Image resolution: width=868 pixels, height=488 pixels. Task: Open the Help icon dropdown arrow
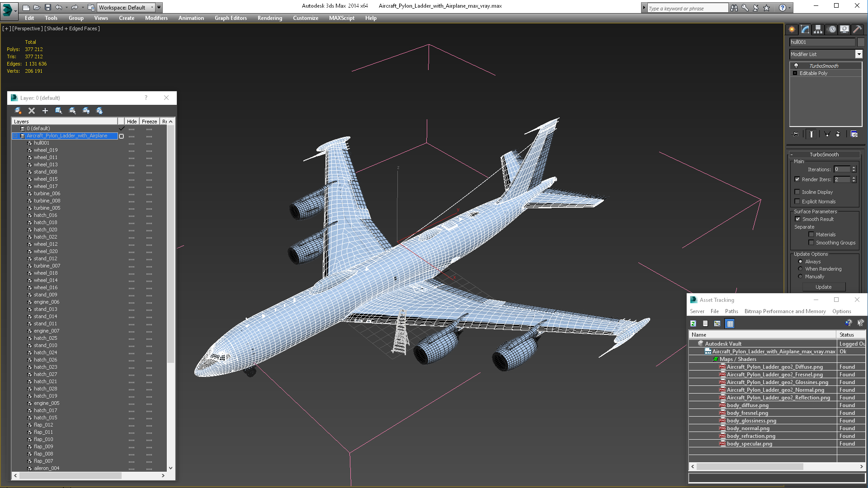click(790, 8)
